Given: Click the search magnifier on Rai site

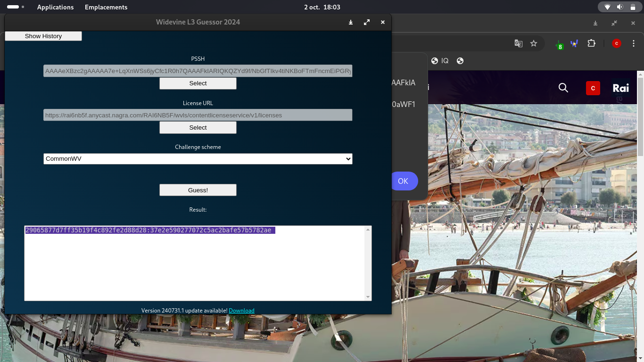Looking at the screenshot, I should pyautogui.click(x=563, y=88).
